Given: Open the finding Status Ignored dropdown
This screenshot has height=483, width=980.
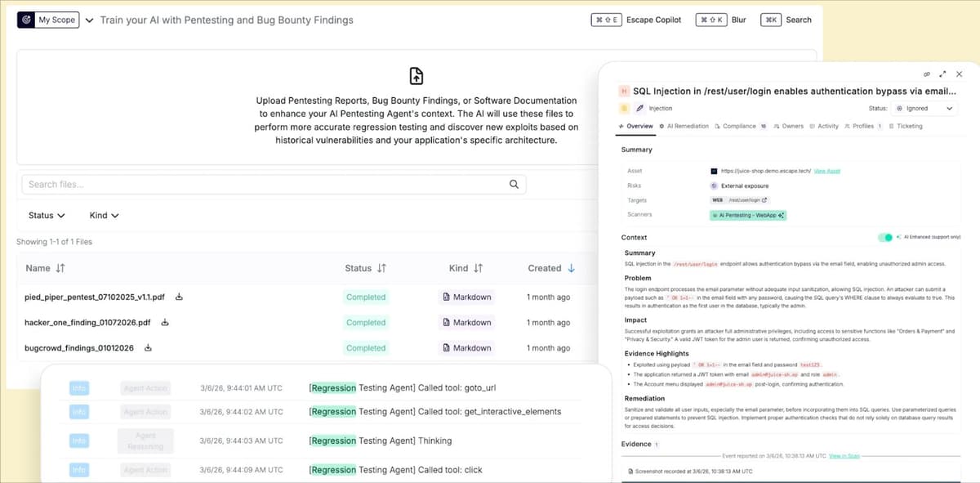Looking at the screenshot, I should pyautogui.click(x=925, y=108).
